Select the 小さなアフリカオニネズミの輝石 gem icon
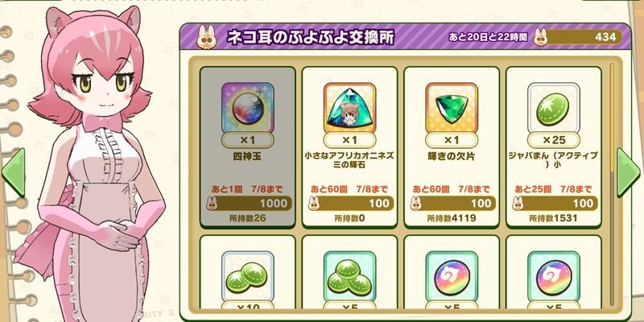The height and width of the screenshot is (322, 644). coord(349,108)
